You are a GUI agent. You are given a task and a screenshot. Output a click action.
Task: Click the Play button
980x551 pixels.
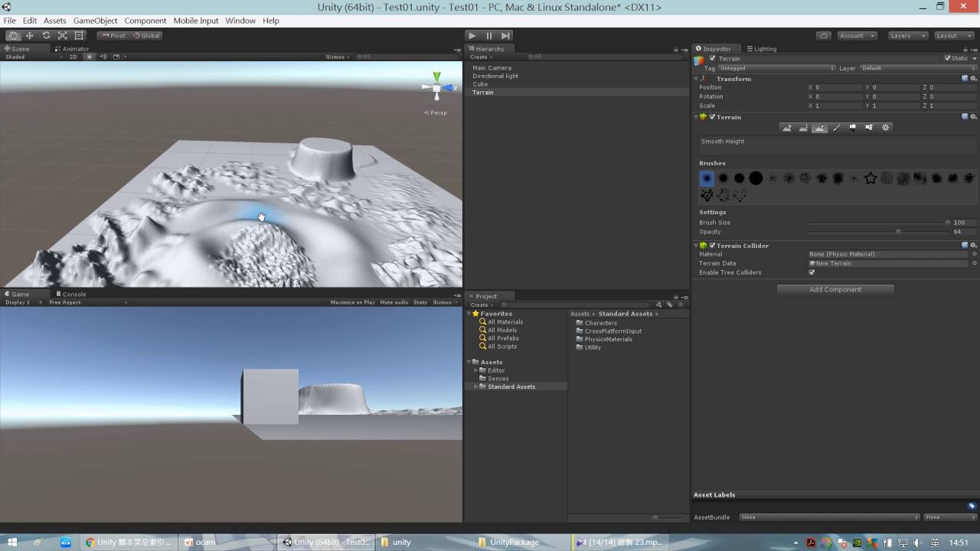(472, 35)
